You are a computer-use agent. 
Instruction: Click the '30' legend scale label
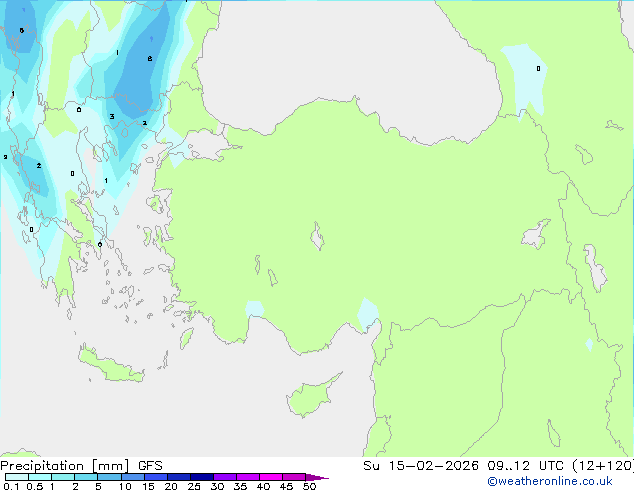pos(217,486)
